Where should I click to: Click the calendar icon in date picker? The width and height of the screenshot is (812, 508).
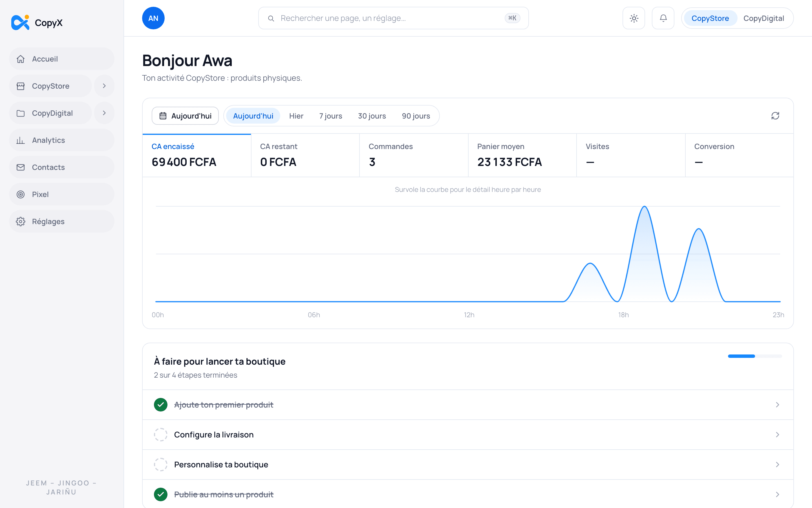163,116
